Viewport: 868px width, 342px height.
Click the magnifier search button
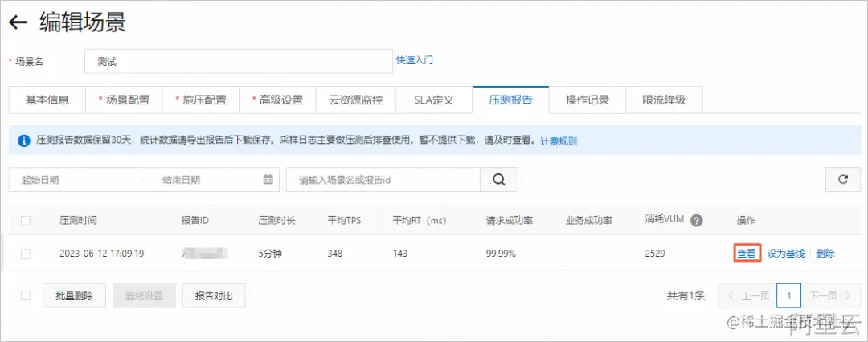pos(499,179)
